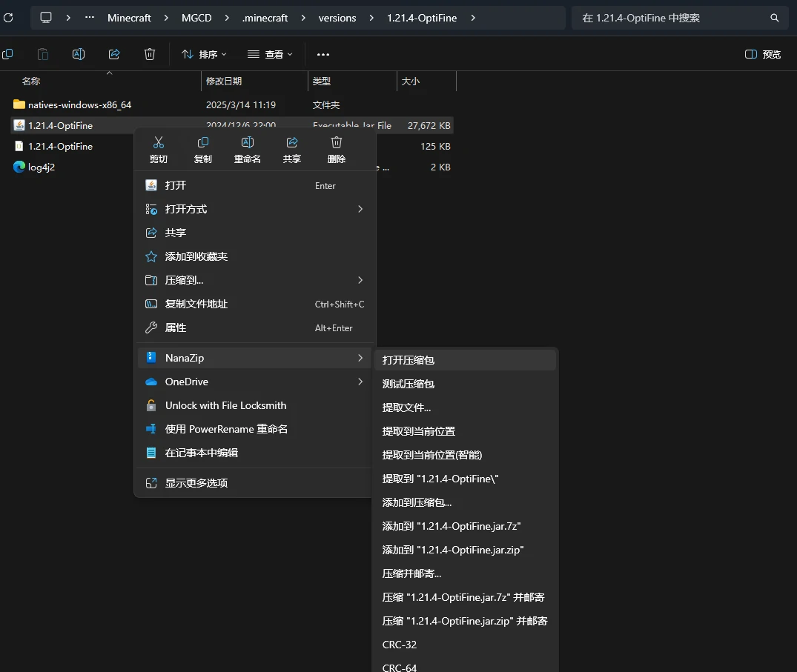Click the Copy (复制) icon in context menu
The image size is (797, 672).
pyautogui.click(x=202, y=143)
